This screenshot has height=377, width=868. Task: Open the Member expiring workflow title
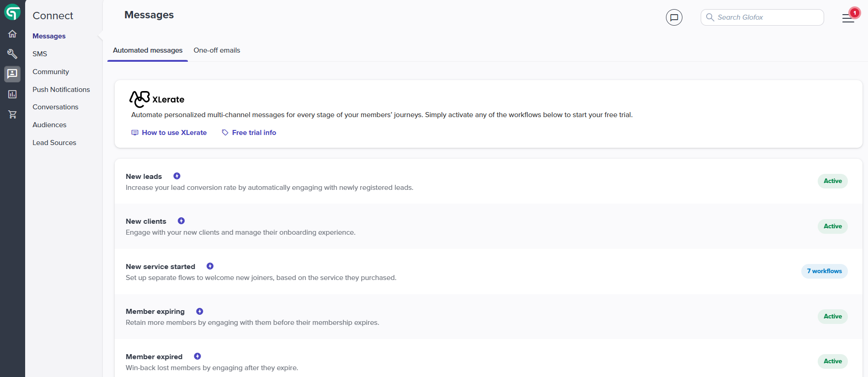[155, 312]
